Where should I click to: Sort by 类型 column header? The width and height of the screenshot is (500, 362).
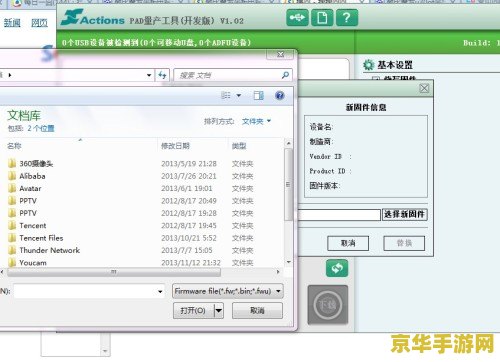point(239,146)
